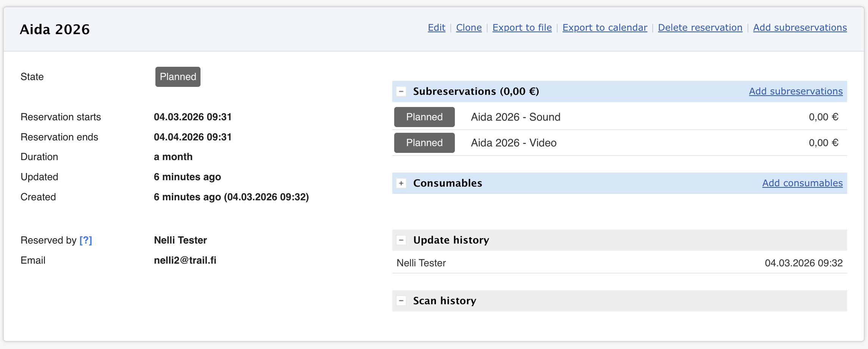Clone this reservation
Viewport: 868px width, 349px height.
[x=469, y=28]
